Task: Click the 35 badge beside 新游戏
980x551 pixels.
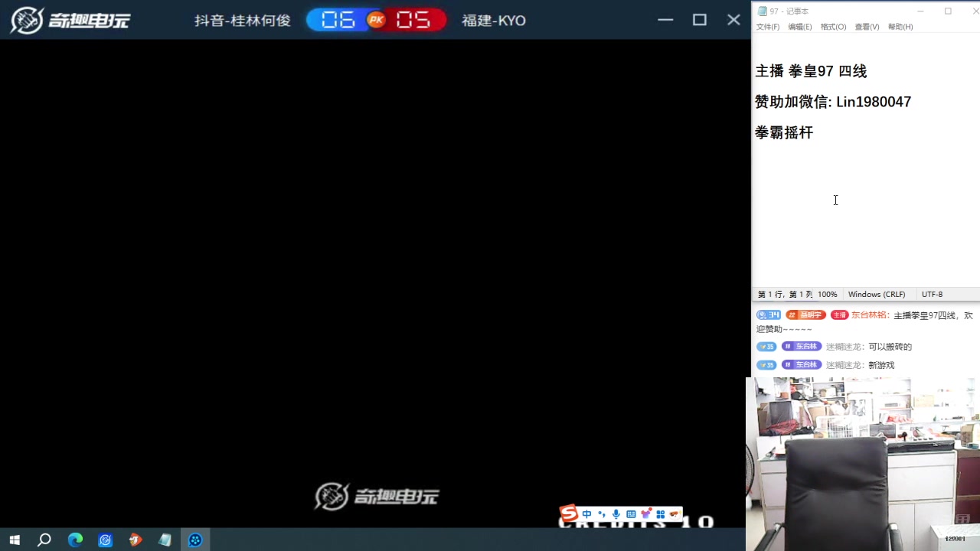Action: 766,365
